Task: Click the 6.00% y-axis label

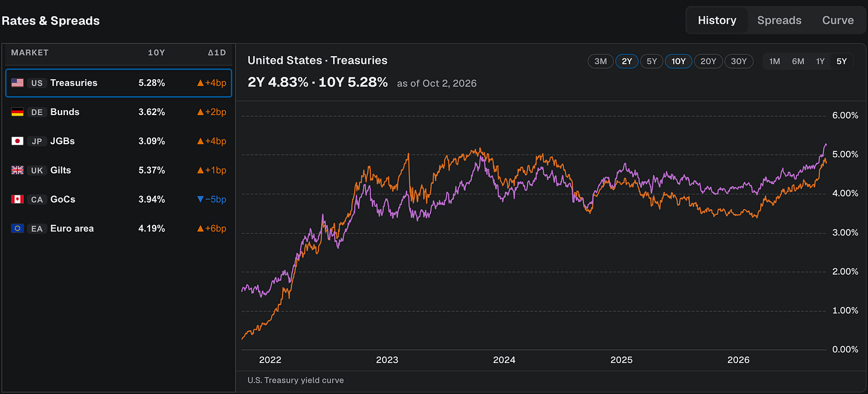Action: click(x=845, y=115)
